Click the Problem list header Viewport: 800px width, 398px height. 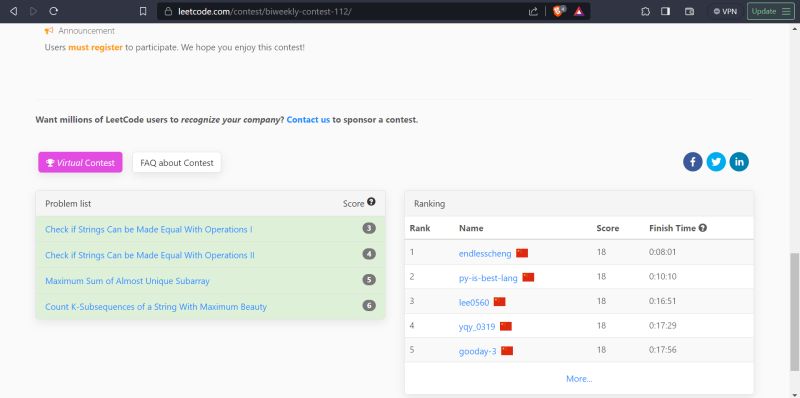click(x=68, y=204)
